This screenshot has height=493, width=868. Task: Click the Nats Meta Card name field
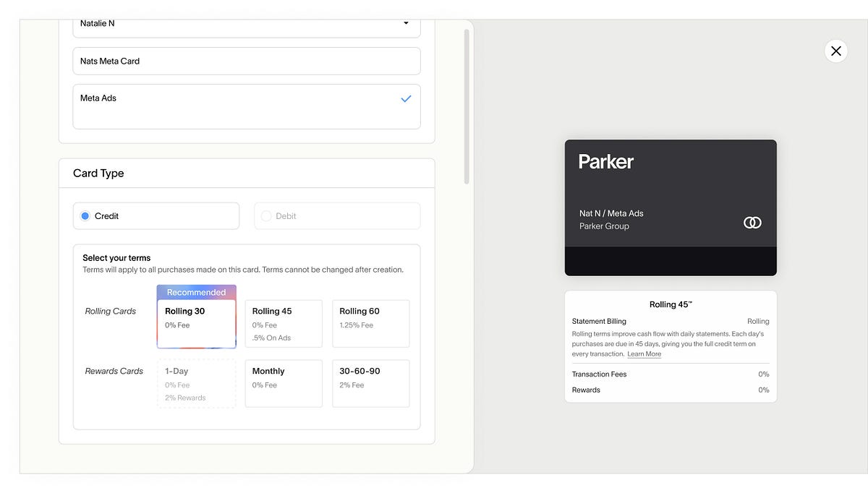[x=246, y=61]
